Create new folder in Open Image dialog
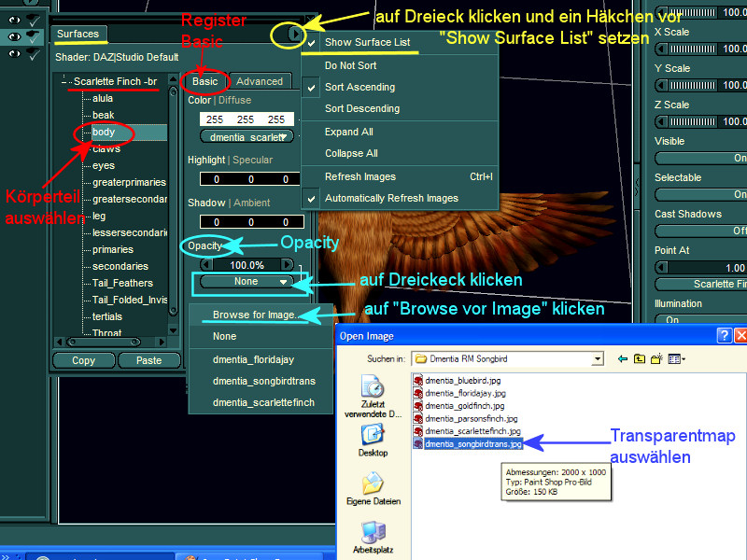The height and width of the screenshot is (560, 747). (657, 359)
